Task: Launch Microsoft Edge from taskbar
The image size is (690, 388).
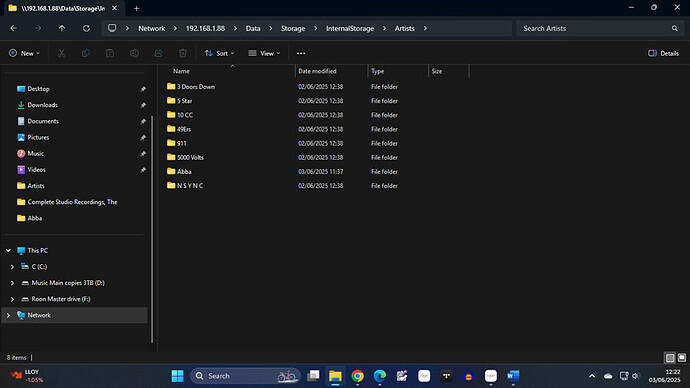Action: pos(380,376)
